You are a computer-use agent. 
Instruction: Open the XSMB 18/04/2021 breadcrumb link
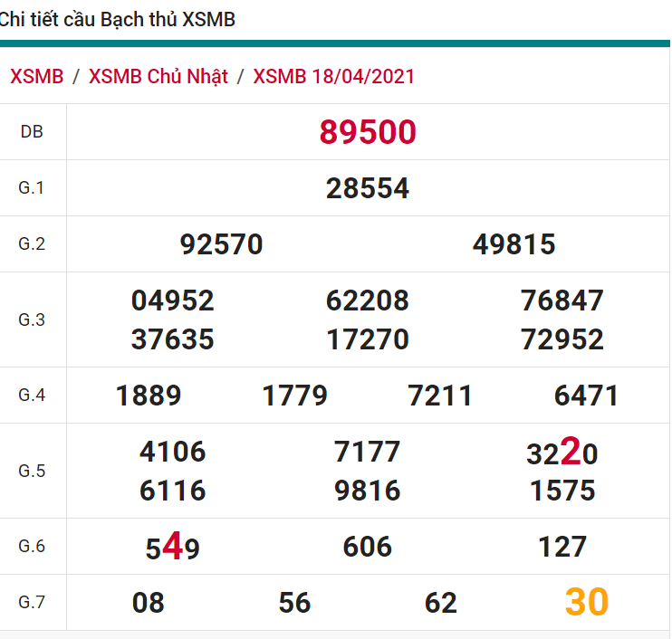click(334, 77)
